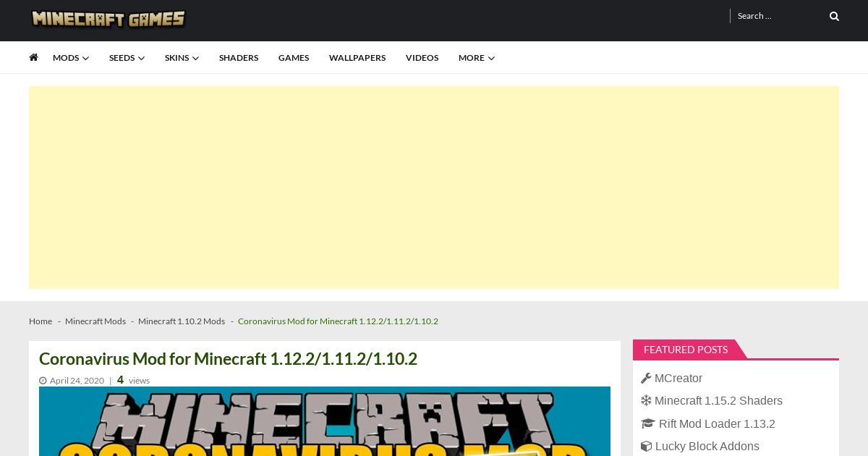Click the clock icon beside April 24, 2020
Image resolution: width=868 pixels, height=456 pixels.
(43, 381)
